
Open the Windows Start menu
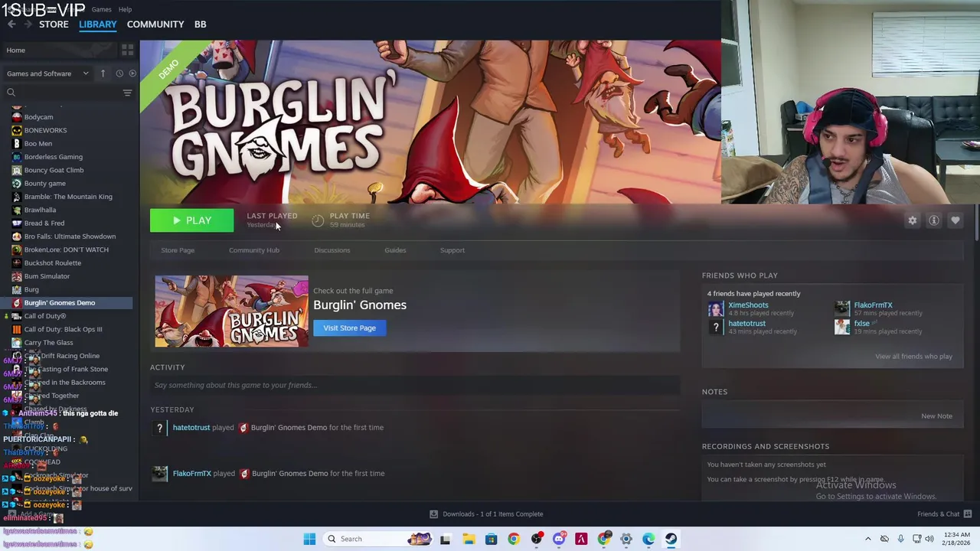click(309, 539)
